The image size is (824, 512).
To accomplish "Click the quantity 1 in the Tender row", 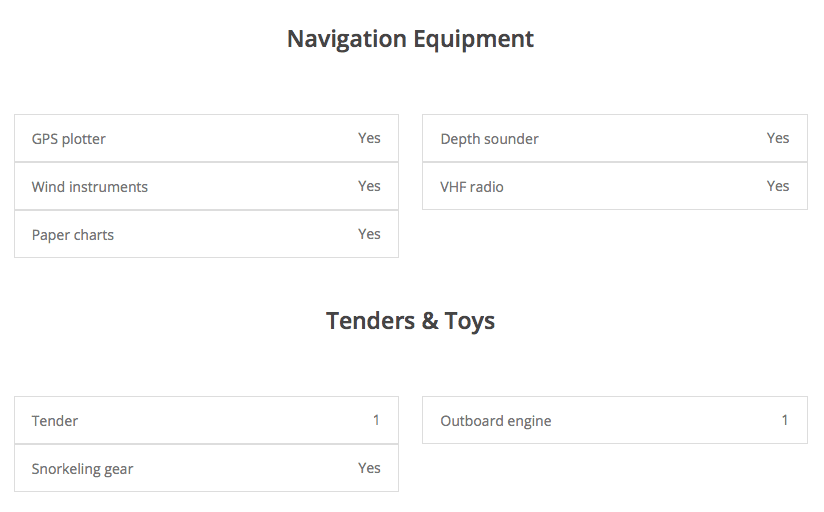I will pos(376,420).
